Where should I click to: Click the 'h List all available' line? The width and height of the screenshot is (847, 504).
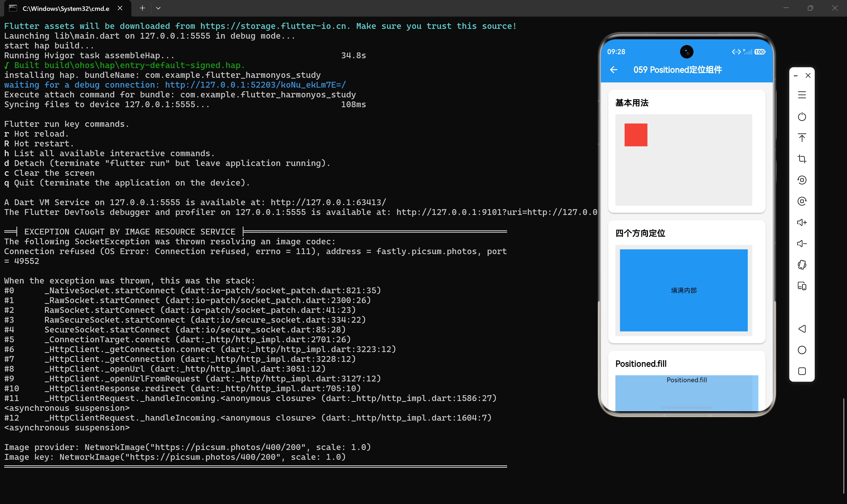coord(109,154)
